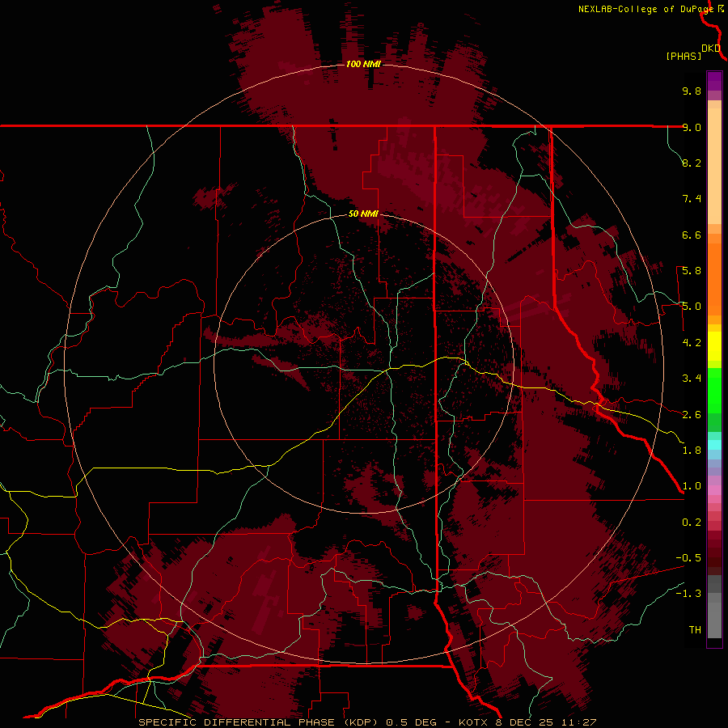Click the 5.0 scale value
Viewport: 728px width, 728px height.
pos(692,307)
